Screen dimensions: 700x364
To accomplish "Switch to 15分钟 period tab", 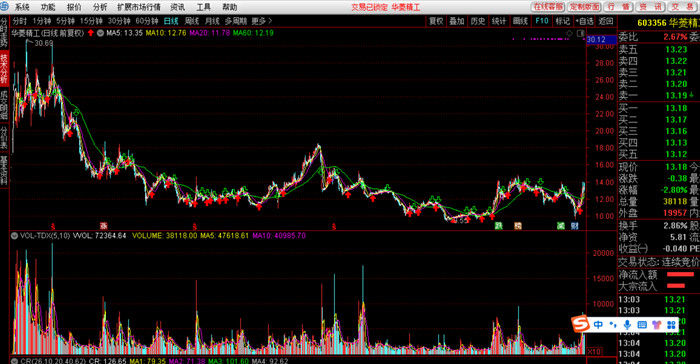I will [x=92, y=21].
